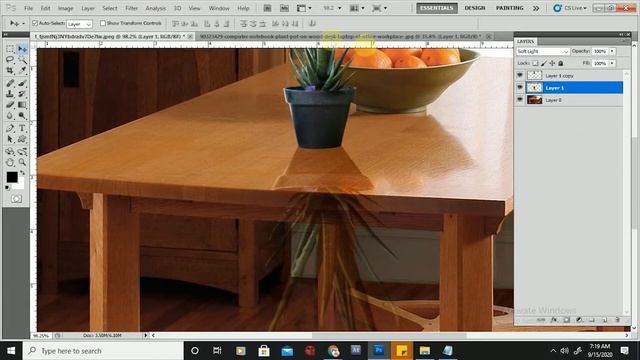Hide Layer 0 using its eye icon

520,100
